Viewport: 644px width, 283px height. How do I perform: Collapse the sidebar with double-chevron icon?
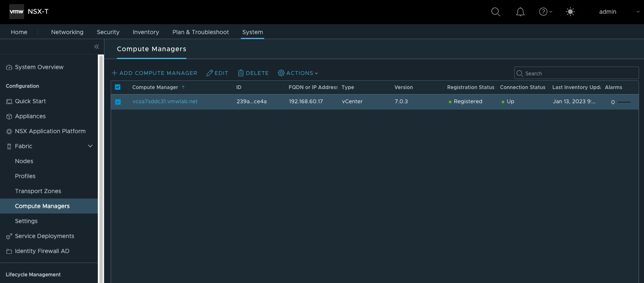[97, 47]
